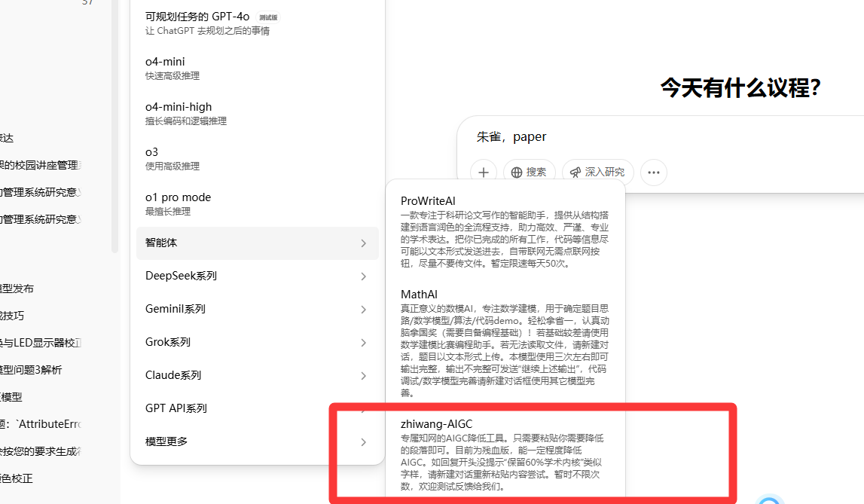Image resolution: width=864 pixels, height=504 pixels.
Task: Open sidebar chat ending with 型问题3解析
Action: [31, 370]
